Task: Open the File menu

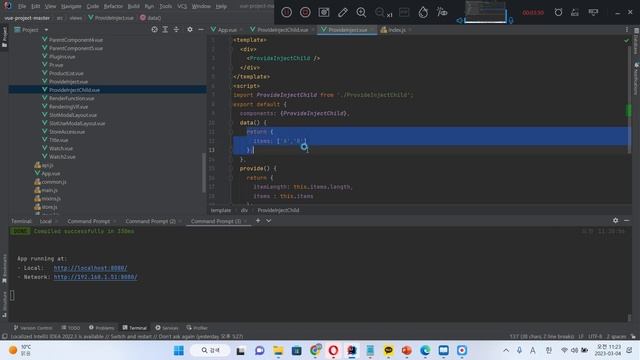Action: point(22,6)
